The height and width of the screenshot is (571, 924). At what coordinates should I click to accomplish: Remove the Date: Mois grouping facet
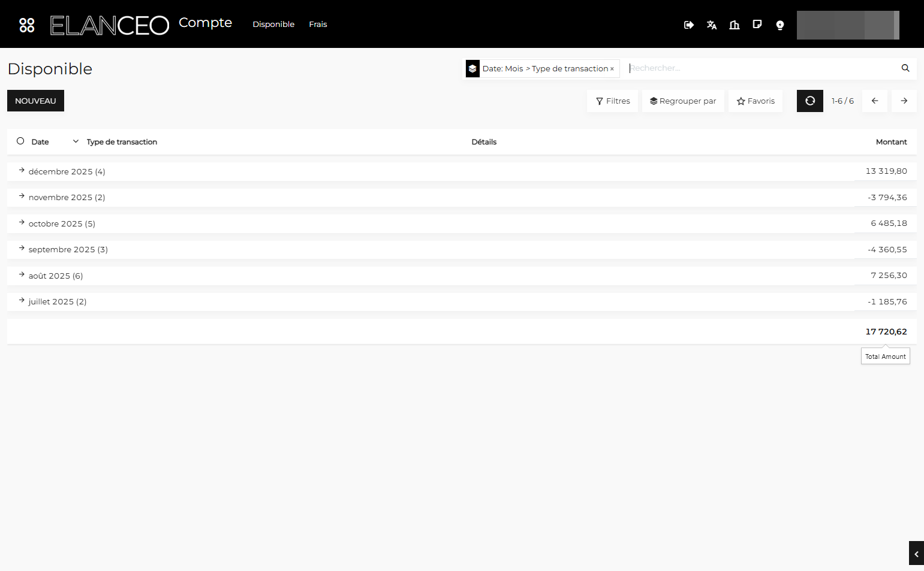pyautogui.click(x=612, y=69)
